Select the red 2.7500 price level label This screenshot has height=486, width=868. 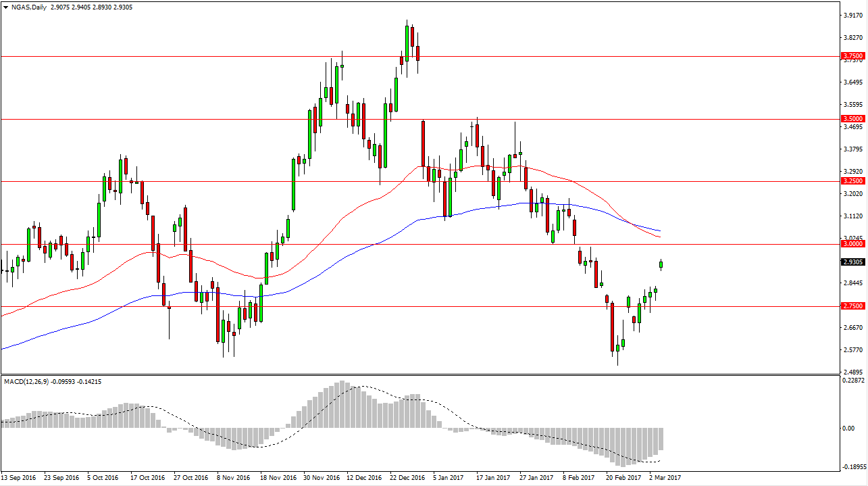(x=852, y=306)
